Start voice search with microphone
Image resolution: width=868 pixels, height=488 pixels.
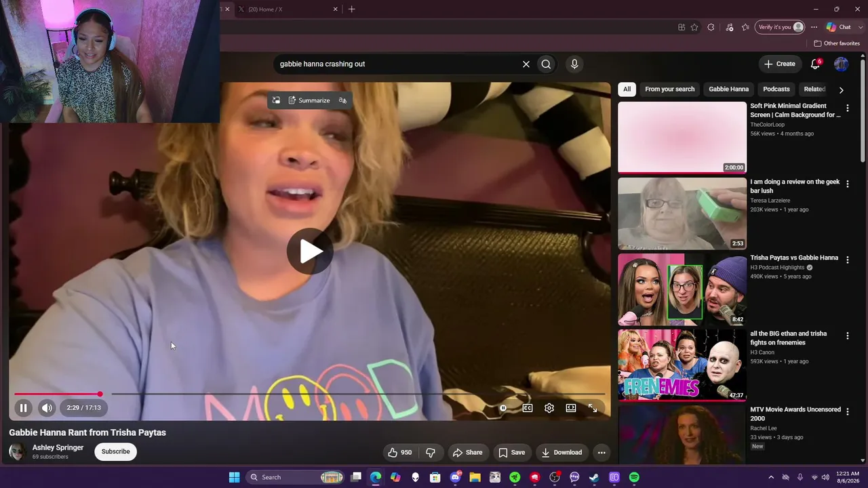point(574,64)
